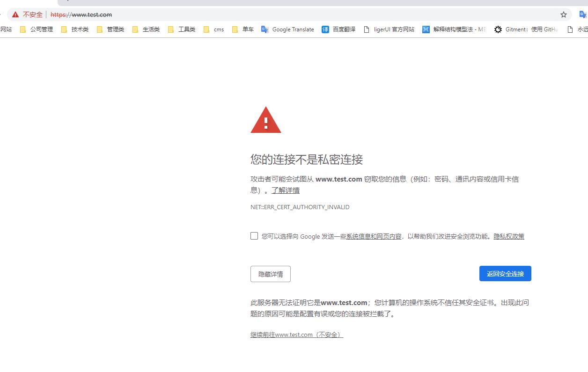Open the 解释结构模型法 bookmark
Screen dimensions: 588x372
coord(454,29)
